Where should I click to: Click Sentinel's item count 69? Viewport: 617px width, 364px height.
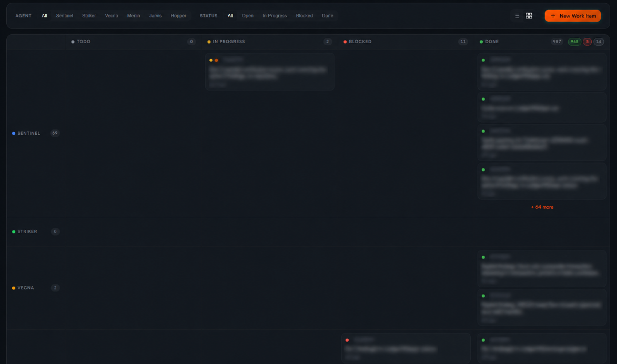click(x=55, y=133)
